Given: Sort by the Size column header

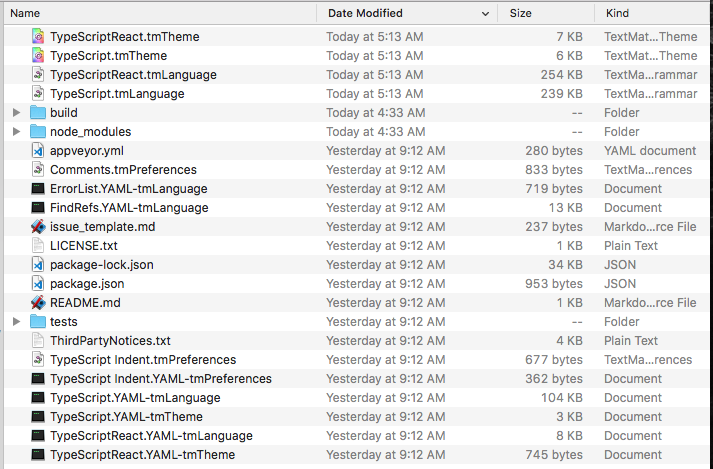Looking at the screenshot, I should (x=546, y=13).
